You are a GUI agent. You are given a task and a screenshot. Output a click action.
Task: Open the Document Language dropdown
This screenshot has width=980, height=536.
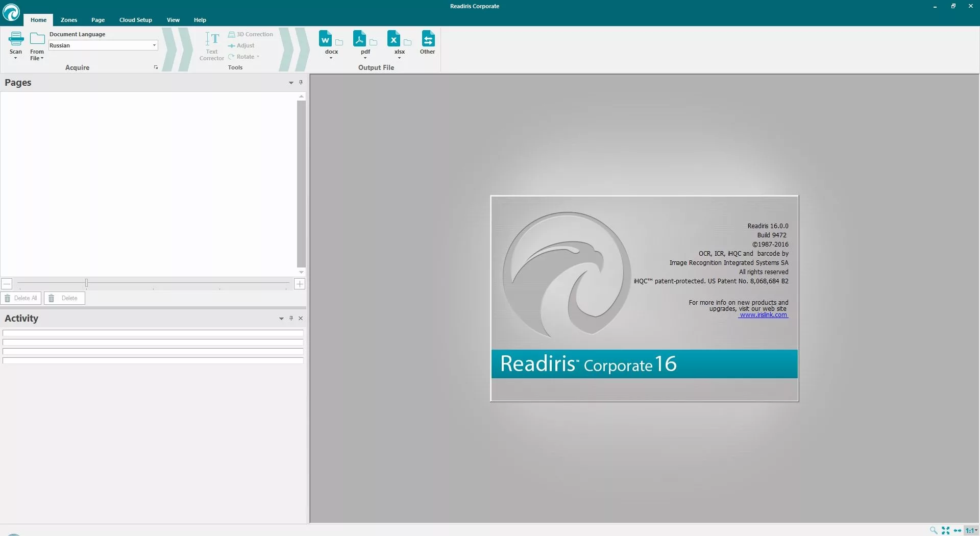(154, 45)
